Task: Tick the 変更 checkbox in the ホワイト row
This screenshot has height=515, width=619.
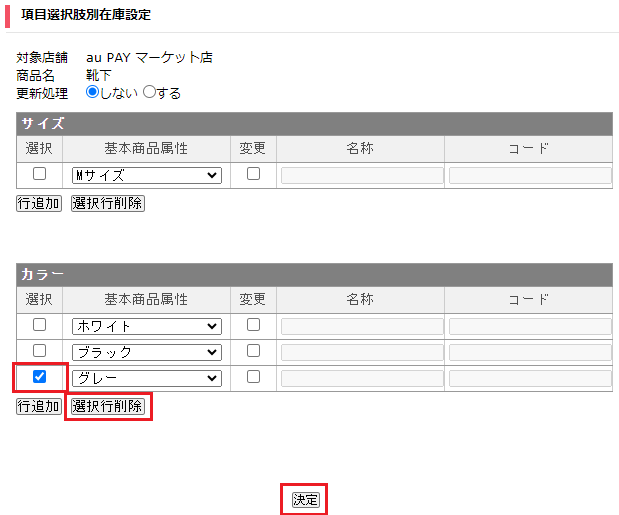Action: [253, 325]
